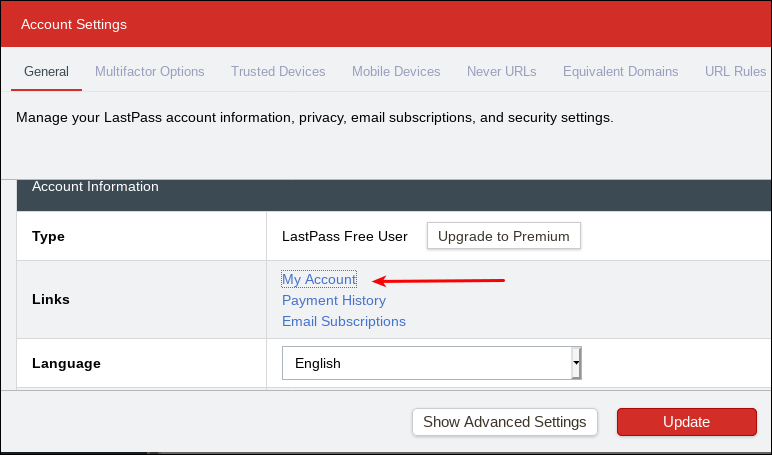Click the 'Language' row label
Viewport: 772px width, 455px height.
click(x=66, y=363)
